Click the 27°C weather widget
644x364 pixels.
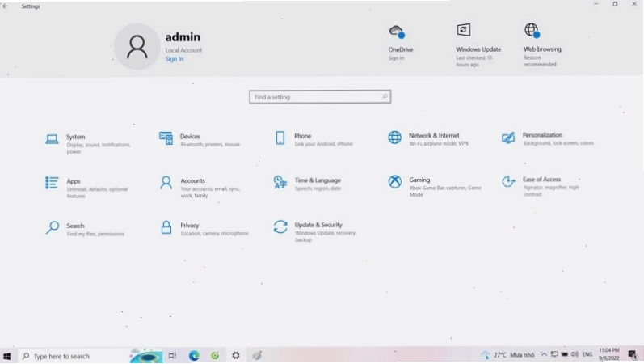tap(507, 354)
